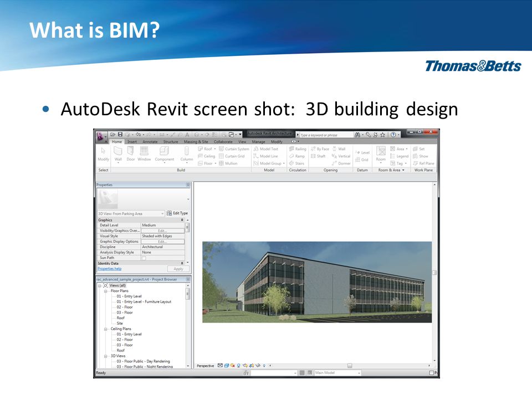Select the Shaft opening tool
The height and width of the screenshot is (399, 532).
click(318, 156)
